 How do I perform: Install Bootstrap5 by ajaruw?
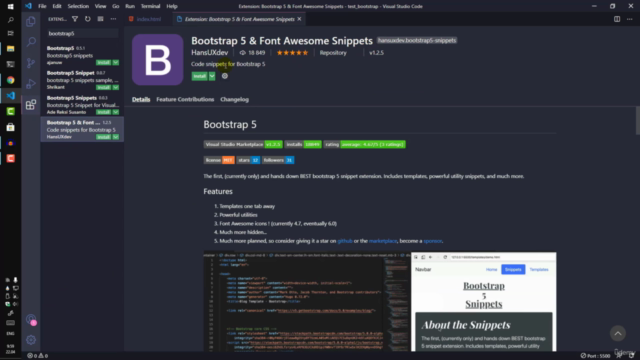point(104,62)
